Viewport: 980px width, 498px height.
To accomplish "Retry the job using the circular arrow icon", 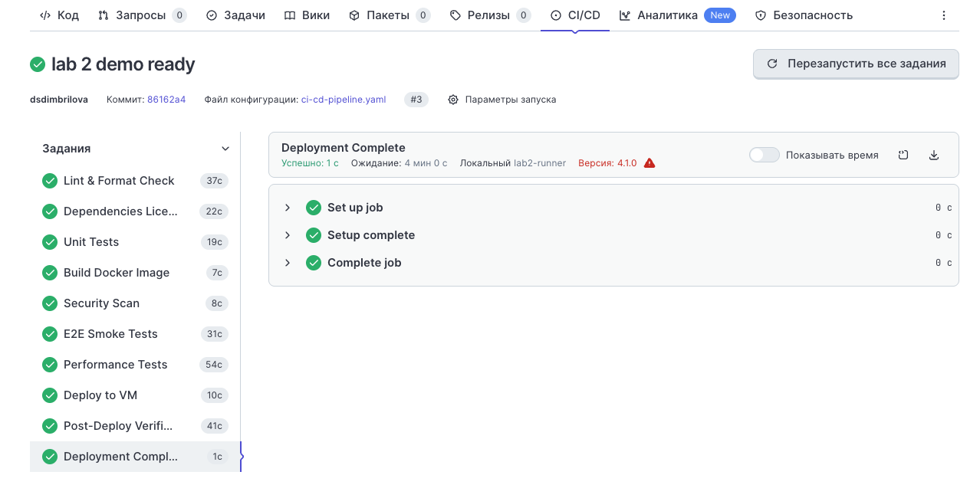I will coord(903,154).
